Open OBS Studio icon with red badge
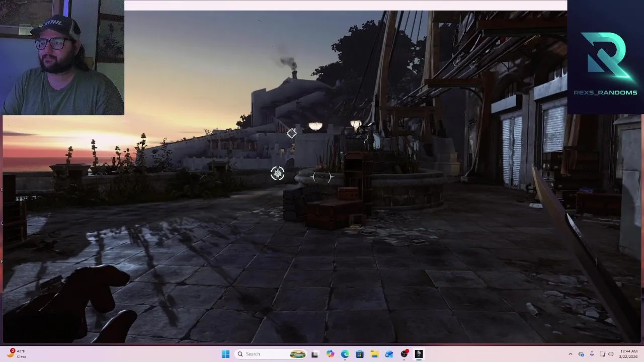This screenshot has height=362, width=644. point(404,354)
